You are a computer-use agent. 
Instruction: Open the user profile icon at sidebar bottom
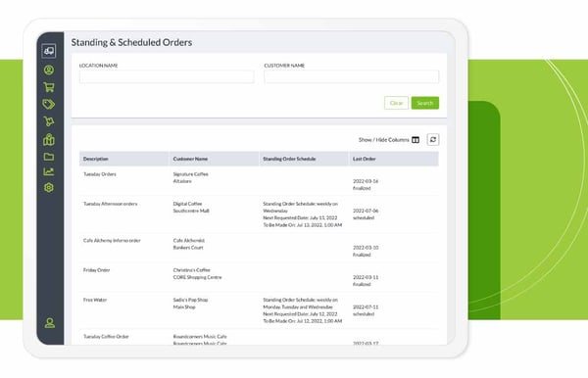[x=50, y=323]
